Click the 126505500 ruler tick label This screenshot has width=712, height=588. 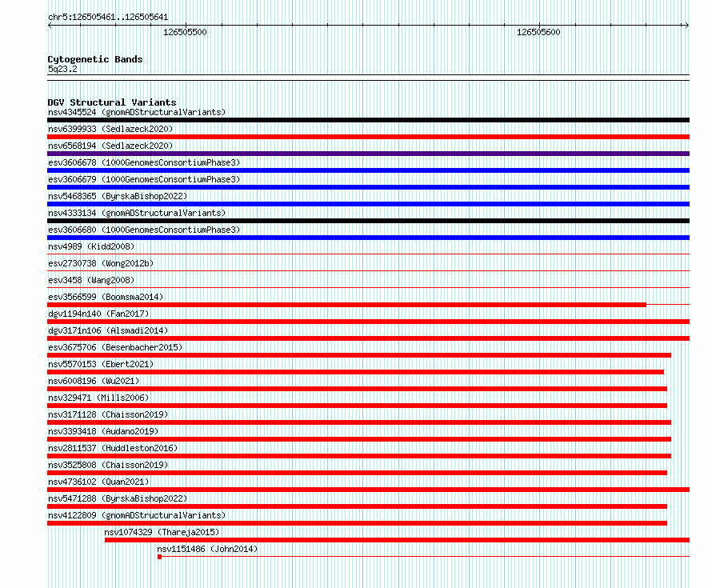pyautogui.click(x=185, y=32)
